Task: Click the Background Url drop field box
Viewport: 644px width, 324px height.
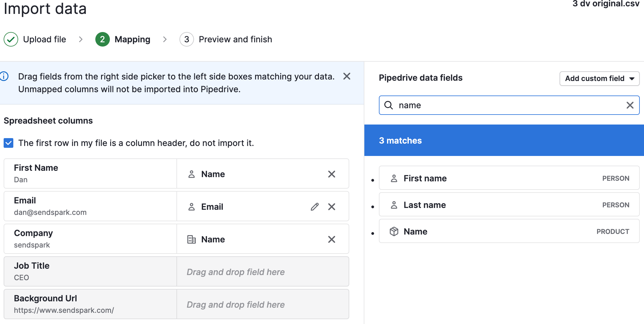Action: pos(263,304)
